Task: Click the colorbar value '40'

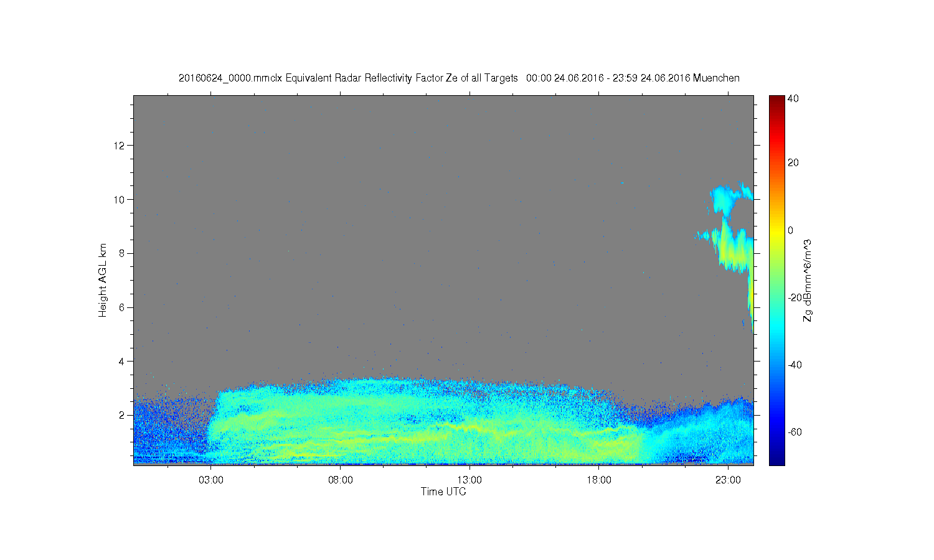Action: click(793, 98)
